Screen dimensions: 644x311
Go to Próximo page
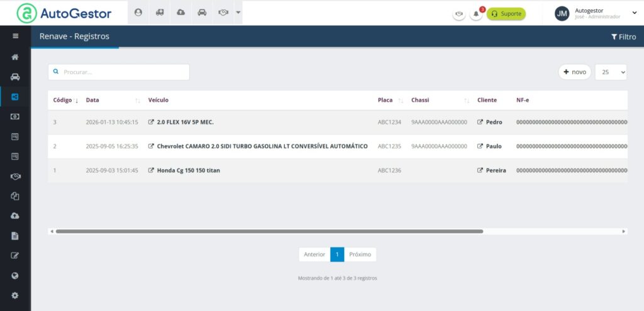[360, 254]
